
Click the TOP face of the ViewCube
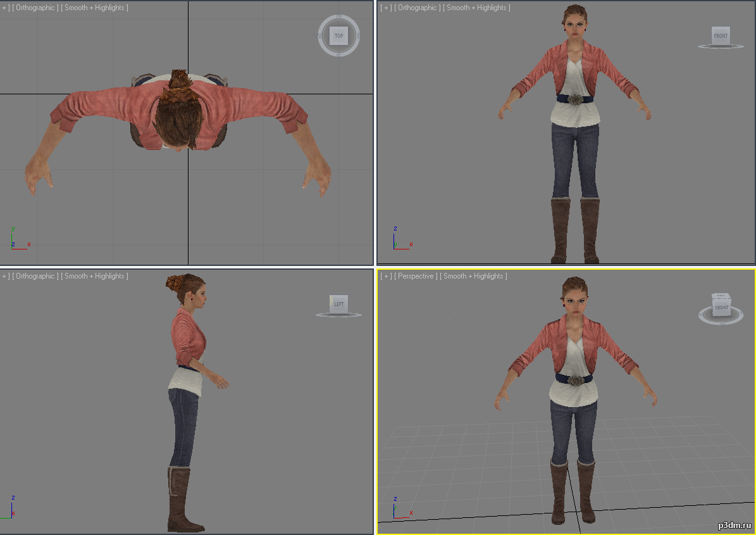339,35
